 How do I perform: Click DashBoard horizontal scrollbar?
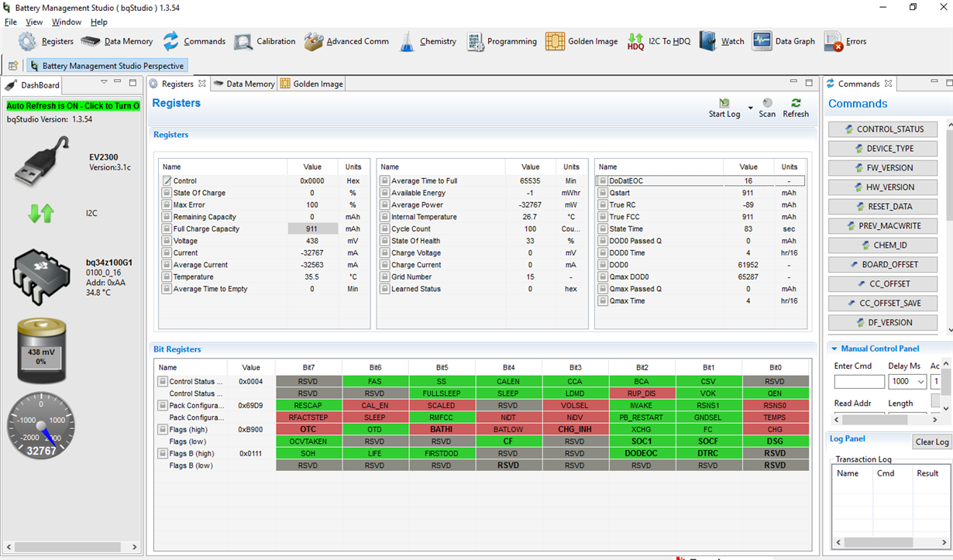coord(71,547)
